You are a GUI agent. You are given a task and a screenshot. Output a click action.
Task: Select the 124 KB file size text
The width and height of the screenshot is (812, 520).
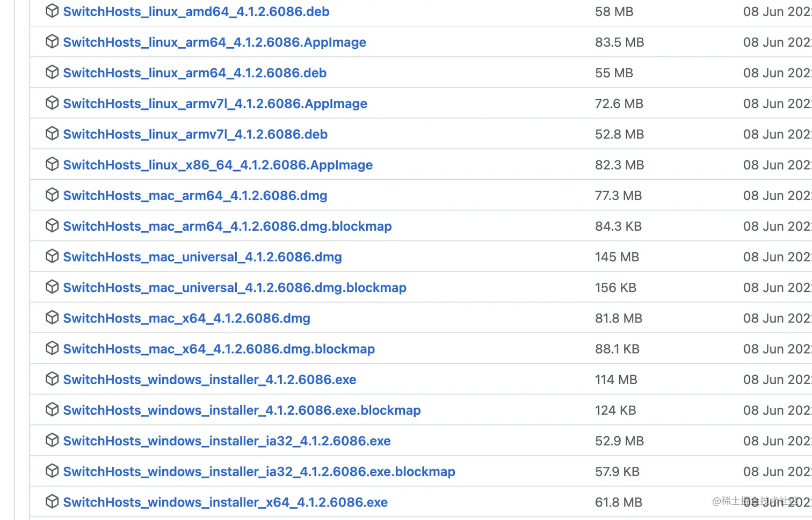pyautogui.click(x=615, y=409)
